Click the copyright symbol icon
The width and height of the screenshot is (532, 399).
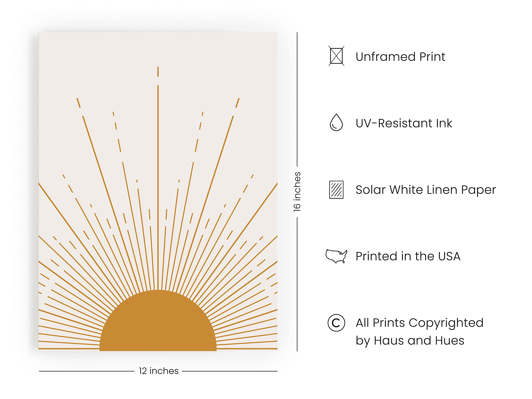(336, 323)
